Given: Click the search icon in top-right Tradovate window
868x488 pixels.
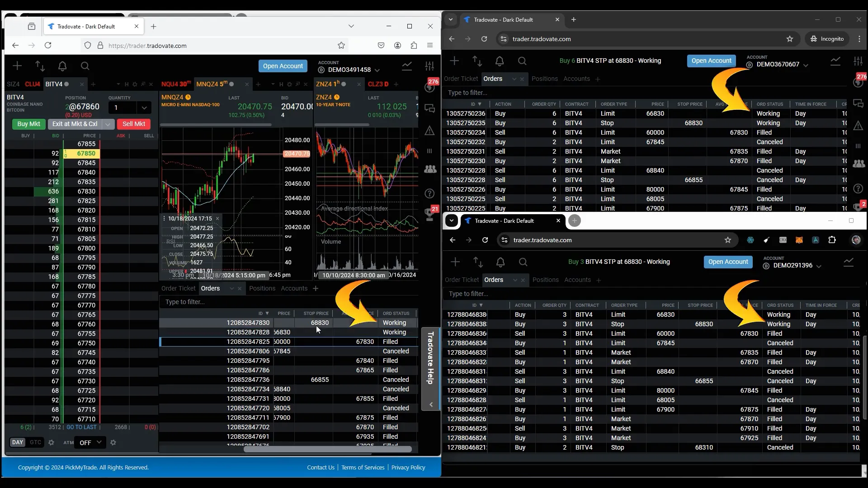Looking at the screenshot, I should [522, 61].
